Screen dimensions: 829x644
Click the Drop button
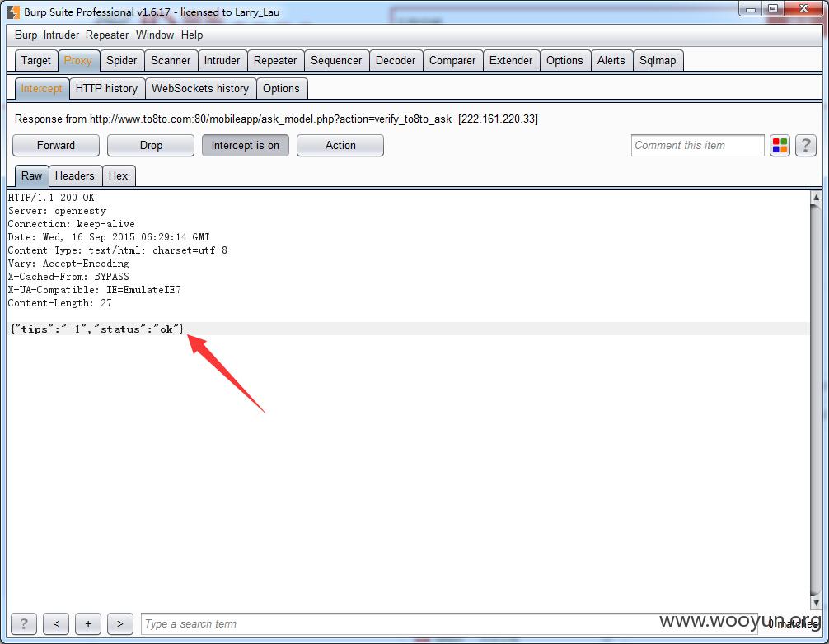tap(151, 145)
